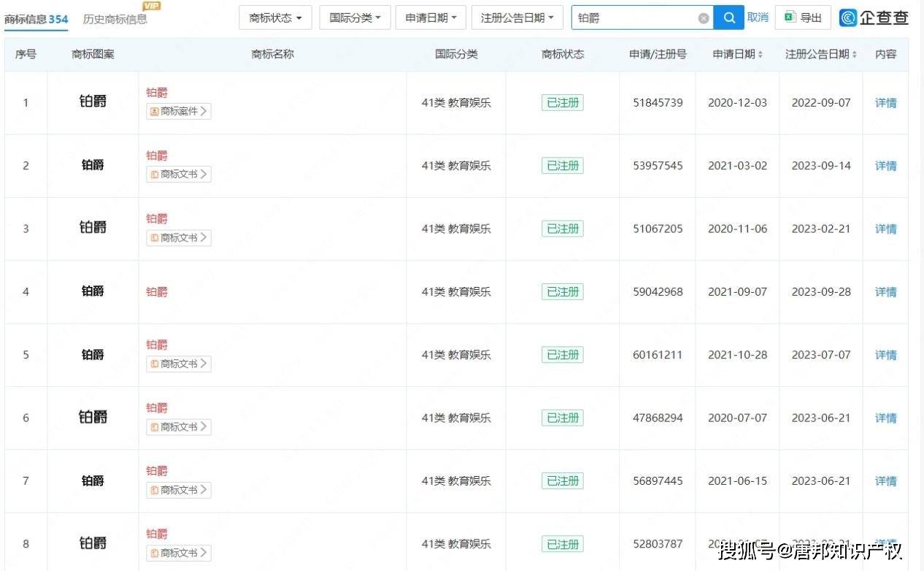The width and height of the screenshot is (924, 571).
Task: Expand the 国际分类 dropdown filter
Action: pos(355,18)
